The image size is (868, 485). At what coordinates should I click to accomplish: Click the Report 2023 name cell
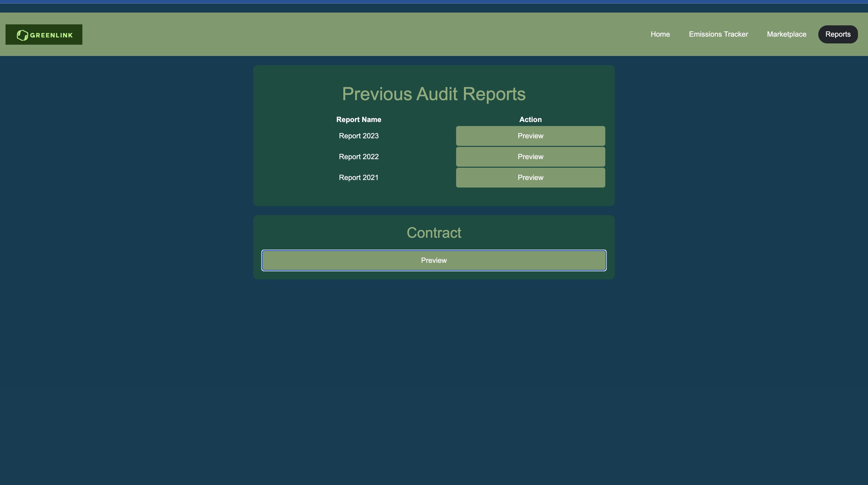coord(358,136)
